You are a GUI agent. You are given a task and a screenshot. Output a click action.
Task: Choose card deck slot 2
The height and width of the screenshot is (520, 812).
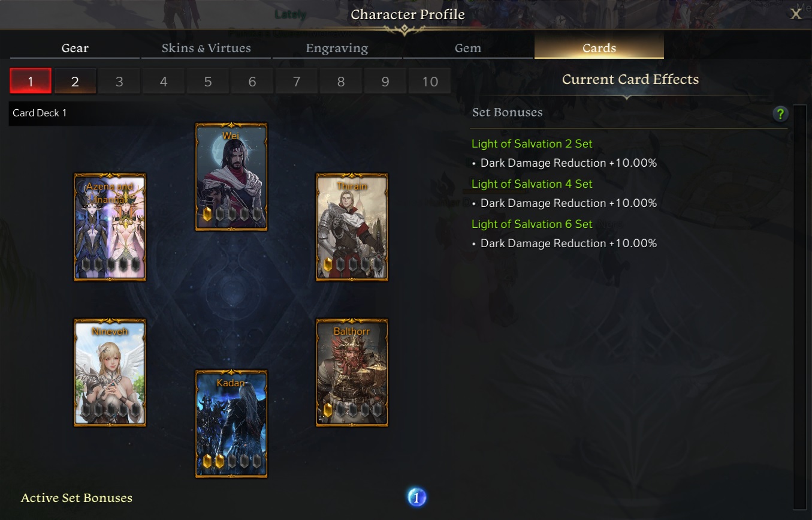coord(75,82)
